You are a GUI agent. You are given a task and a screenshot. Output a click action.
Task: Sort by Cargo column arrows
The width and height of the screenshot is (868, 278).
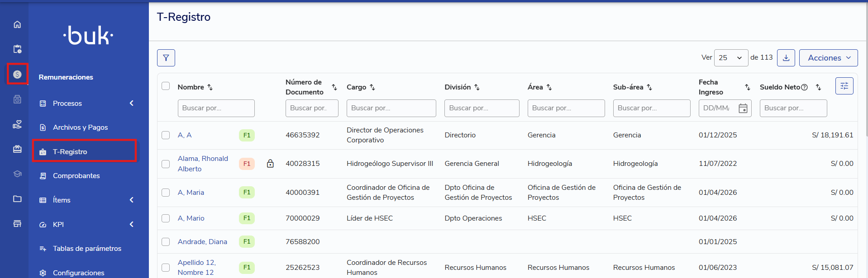click(x=372, y=87)
